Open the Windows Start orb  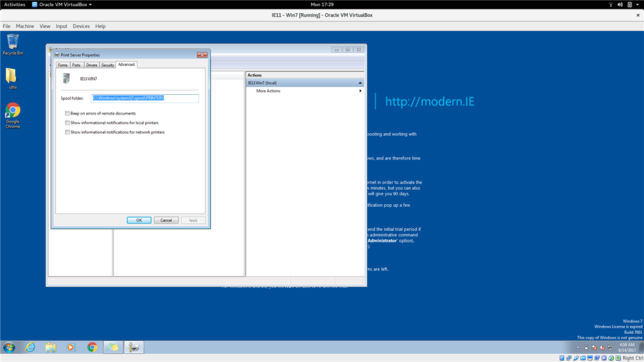pyautogui.click(x=9, y=347)
